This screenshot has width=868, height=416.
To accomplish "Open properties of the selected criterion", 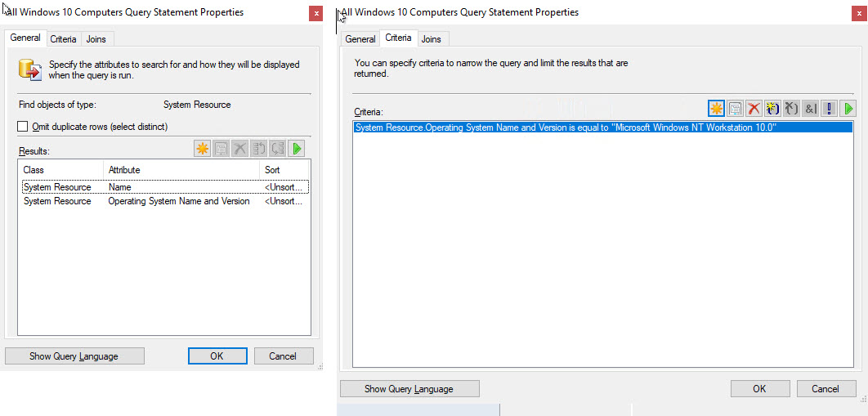I will point(735,108).
